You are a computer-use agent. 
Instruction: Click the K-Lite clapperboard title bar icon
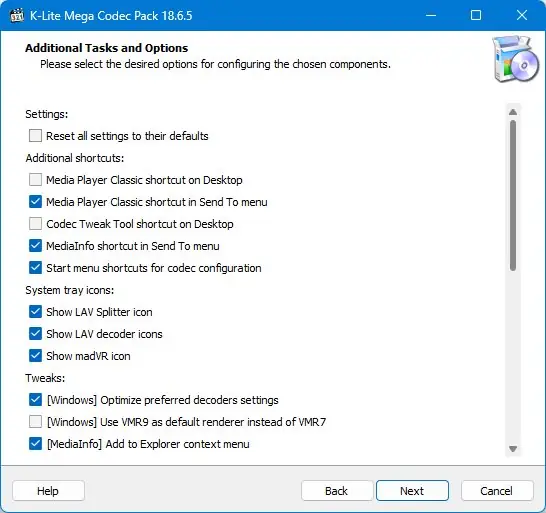[x=16, y=16]
